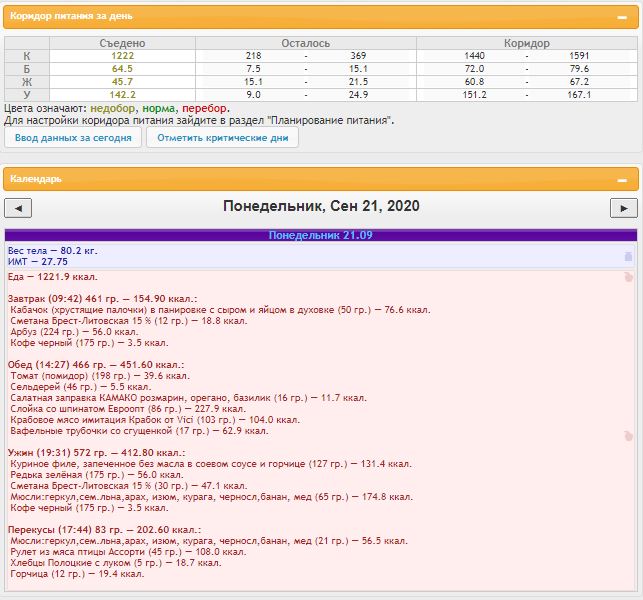Click the eaten carbs value 142.2
Screen dimensions: 643x600
(122, 95)
